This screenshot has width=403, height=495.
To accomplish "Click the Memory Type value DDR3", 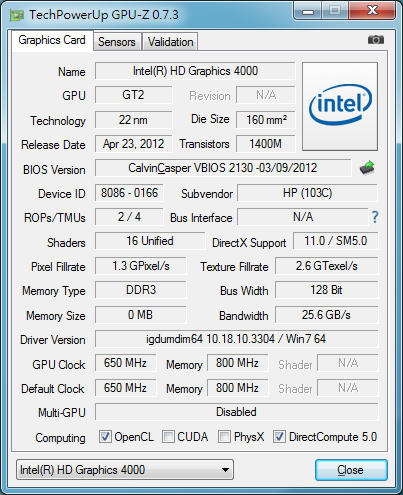I will tap(141, 290).
